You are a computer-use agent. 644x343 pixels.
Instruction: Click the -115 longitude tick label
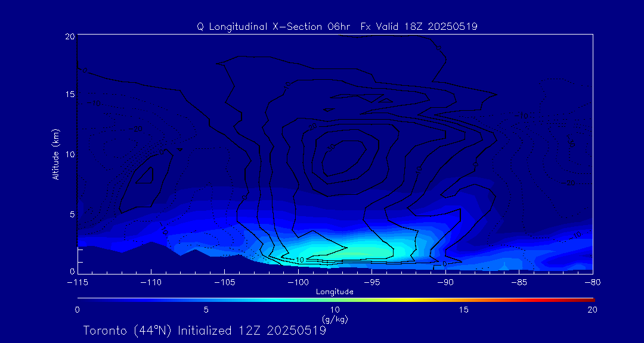pos(77,283)
